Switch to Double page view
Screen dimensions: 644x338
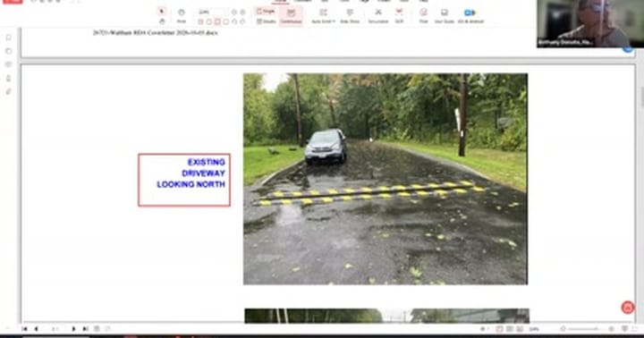[x=267, y=21]
